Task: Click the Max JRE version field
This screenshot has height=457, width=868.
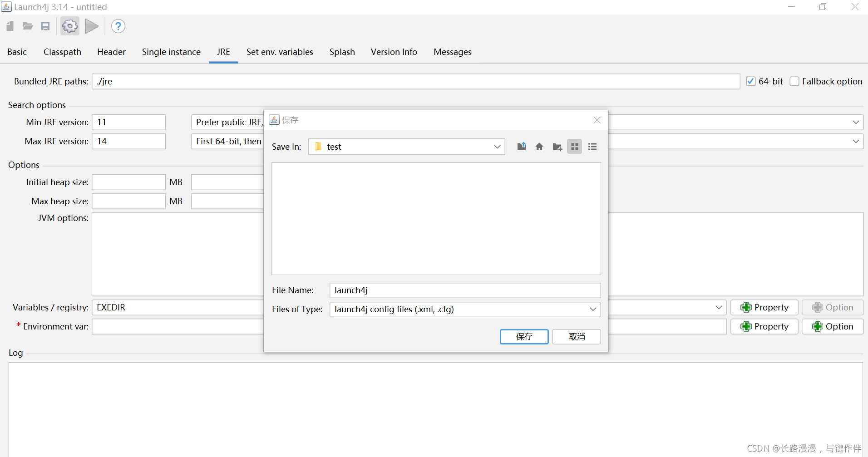Action: [x=129, y=141]
